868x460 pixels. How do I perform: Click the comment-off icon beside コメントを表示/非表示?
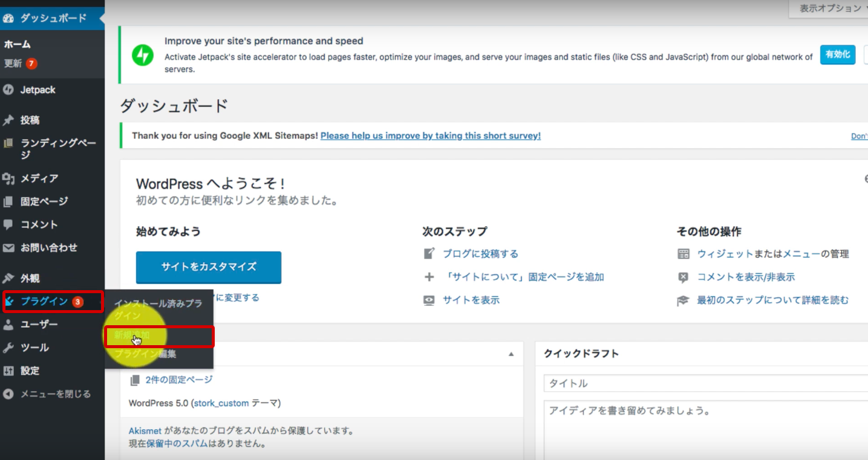[684, 277]
